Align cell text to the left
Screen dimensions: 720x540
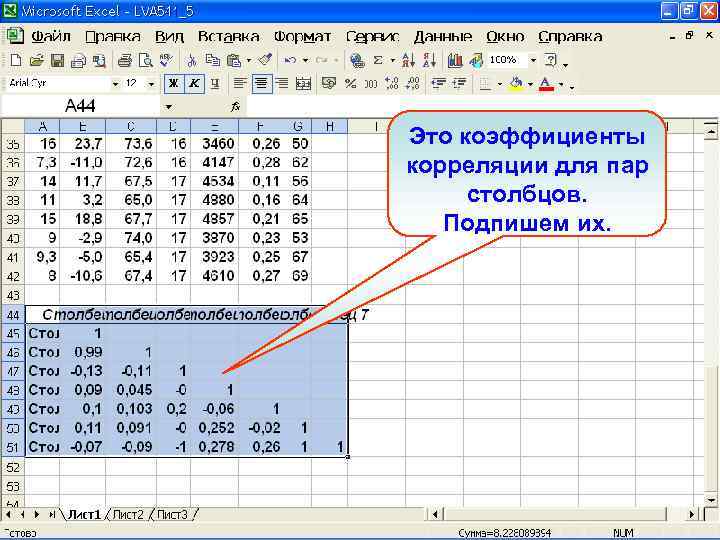[x=239, y=84]
